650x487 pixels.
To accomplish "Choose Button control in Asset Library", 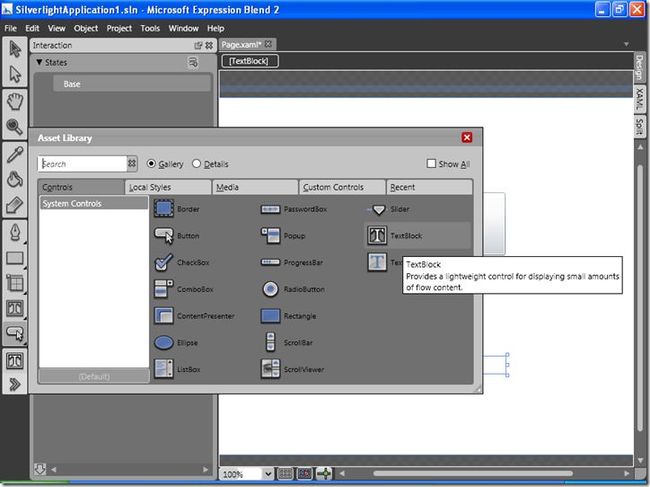I will [177, 235].
